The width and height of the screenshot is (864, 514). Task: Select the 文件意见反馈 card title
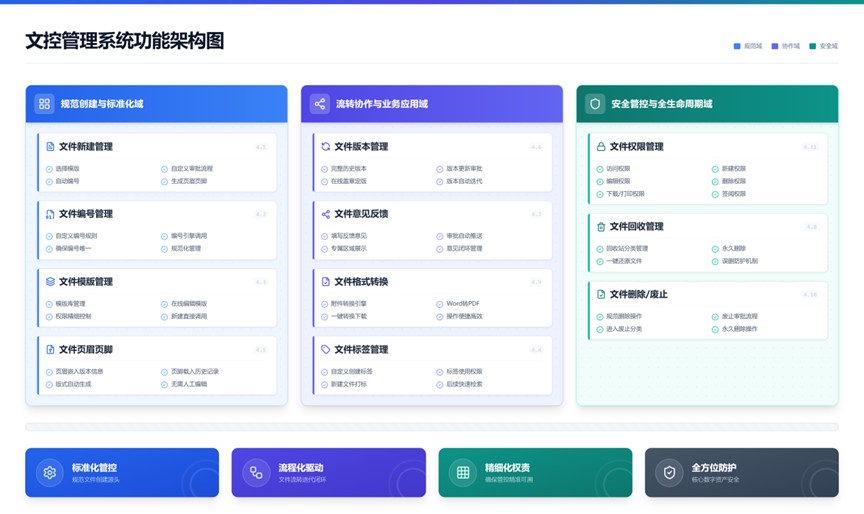(361, 214)
